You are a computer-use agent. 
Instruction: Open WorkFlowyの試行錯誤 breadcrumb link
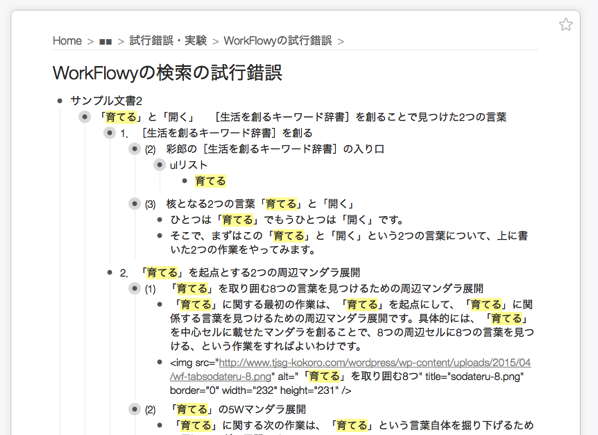pyautogui.click(x=278, y=41)
